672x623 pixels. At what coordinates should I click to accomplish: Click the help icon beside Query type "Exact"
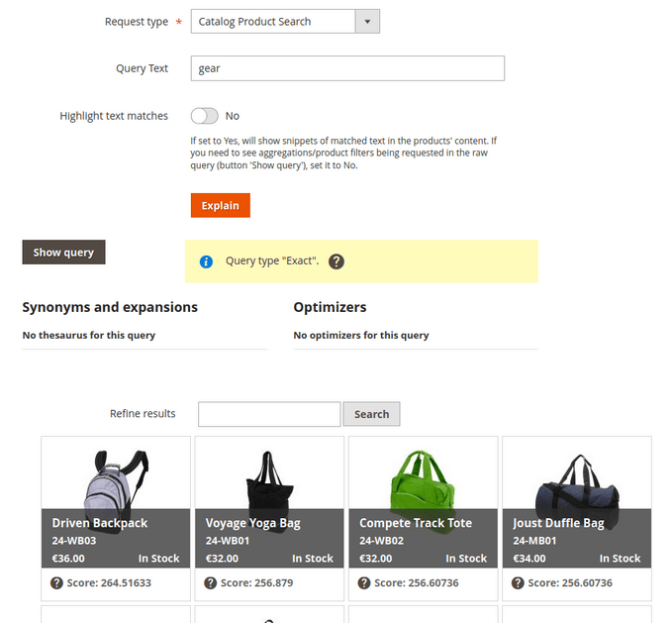click(x=336, y=261)
